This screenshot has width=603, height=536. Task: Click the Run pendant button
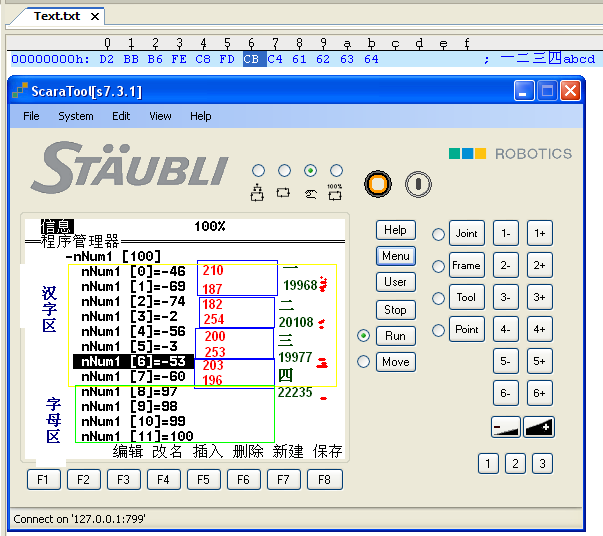[395, 336]
